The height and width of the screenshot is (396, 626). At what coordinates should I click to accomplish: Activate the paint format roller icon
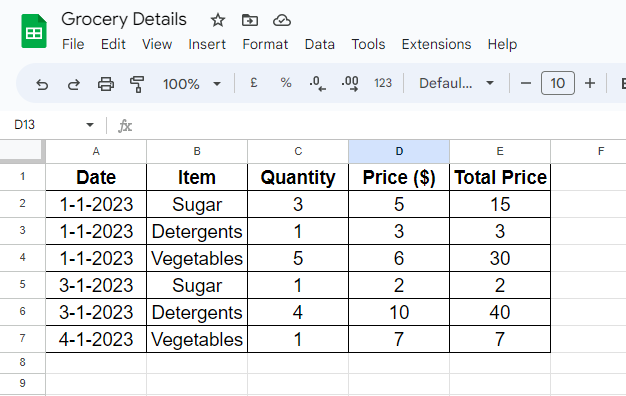pyautogui.click(x=137, y=84)
